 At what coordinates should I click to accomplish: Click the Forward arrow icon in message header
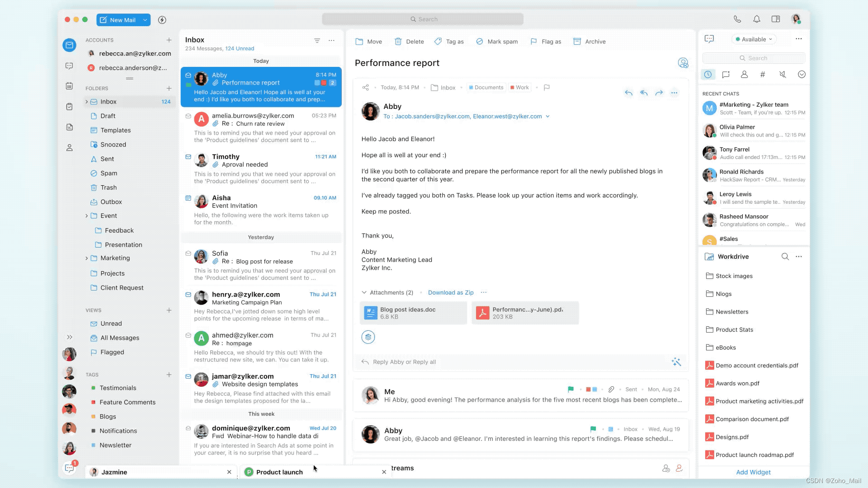click(x=659, y=93)
